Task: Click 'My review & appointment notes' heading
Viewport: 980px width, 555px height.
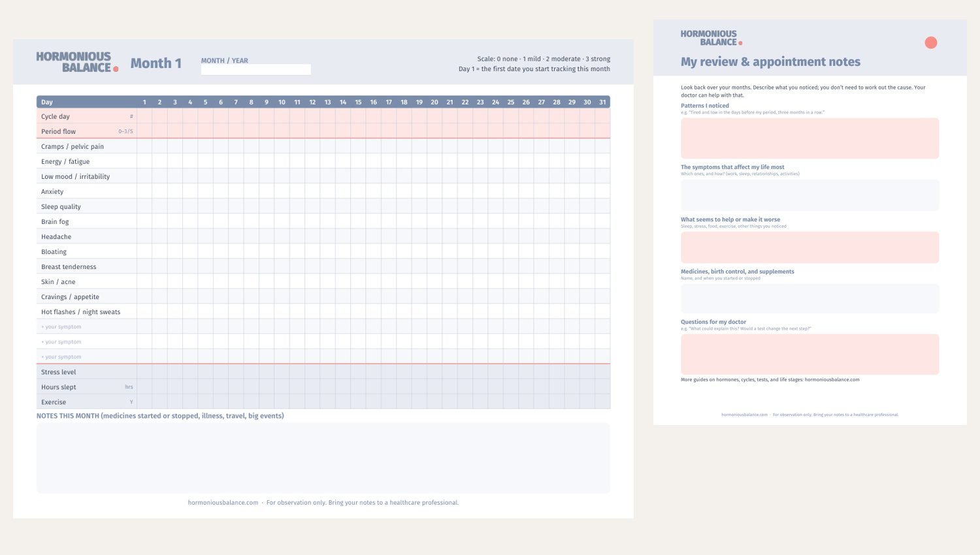Action: (770, 62)
